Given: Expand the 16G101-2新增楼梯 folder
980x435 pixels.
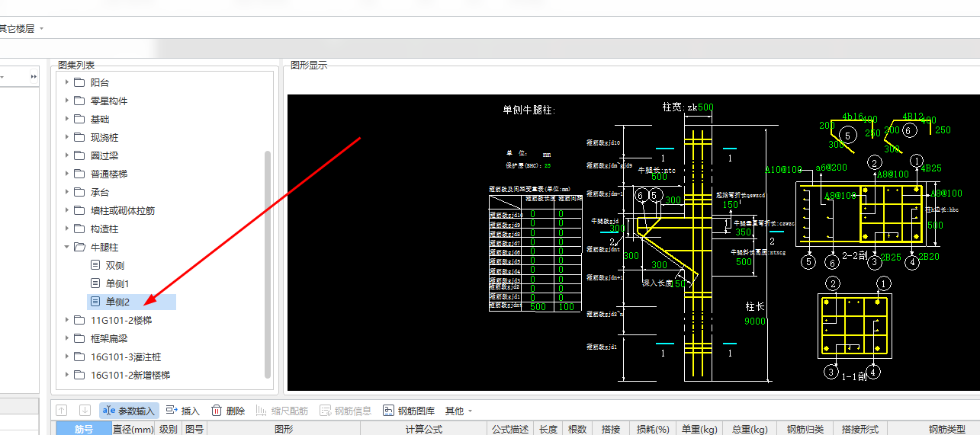Looking at the screenshot, I should [x=66, y=375].
